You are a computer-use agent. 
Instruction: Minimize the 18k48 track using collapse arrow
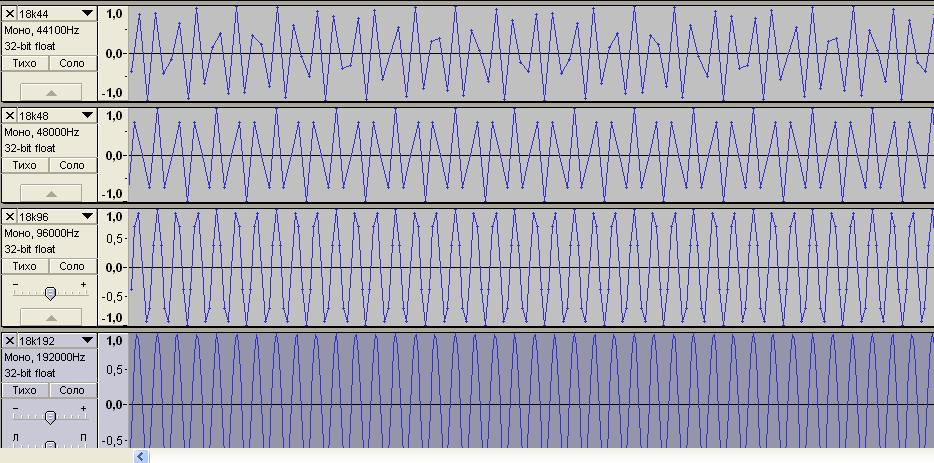pyautogui.click(x=50, y=193)
